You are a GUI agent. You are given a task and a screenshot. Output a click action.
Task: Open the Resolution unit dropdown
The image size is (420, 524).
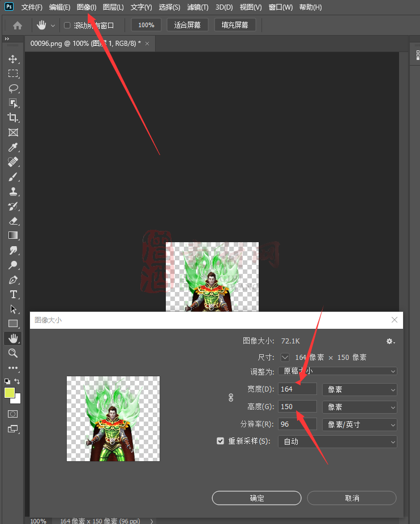click(359, 424)
